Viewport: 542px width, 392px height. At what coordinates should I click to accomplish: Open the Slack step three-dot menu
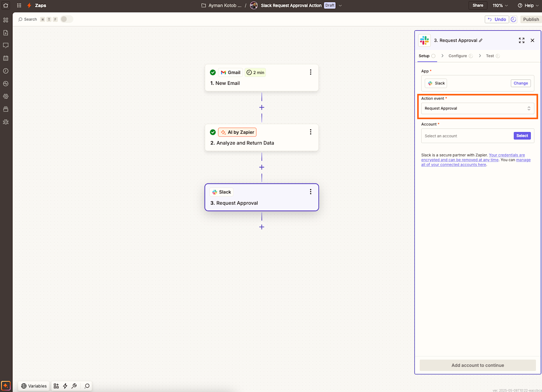[x=310, y=192]
